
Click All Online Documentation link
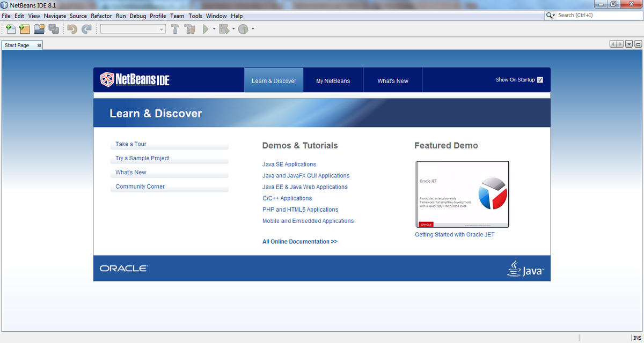click(x=300, y=242)
